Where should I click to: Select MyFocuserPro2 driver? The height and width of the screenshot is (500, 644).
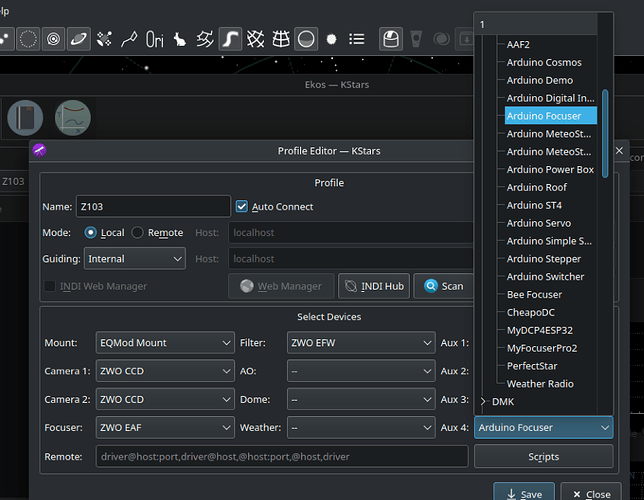(x=542, y=348)
